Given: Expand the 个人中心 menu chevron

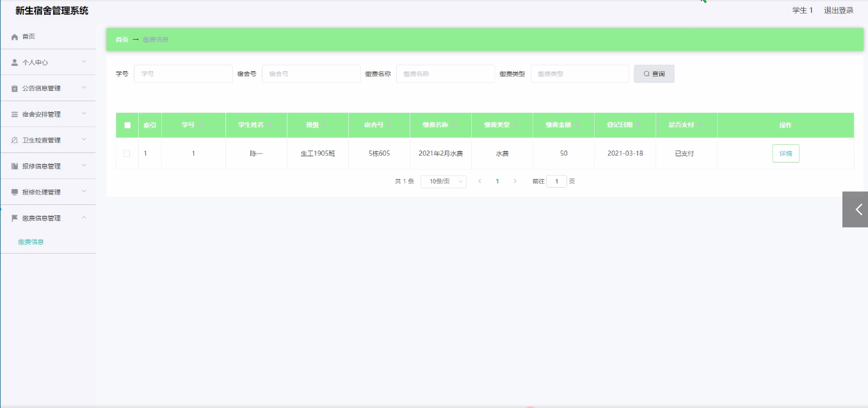Looking at the screenshot, I should (x=84, y=62).
